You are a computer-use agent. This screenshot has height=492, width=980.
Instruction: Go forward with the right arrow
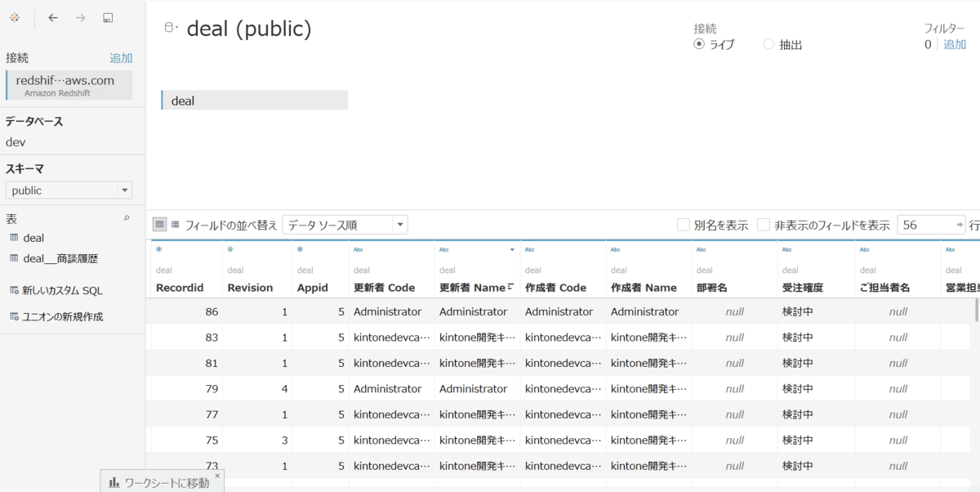(81, 17)
